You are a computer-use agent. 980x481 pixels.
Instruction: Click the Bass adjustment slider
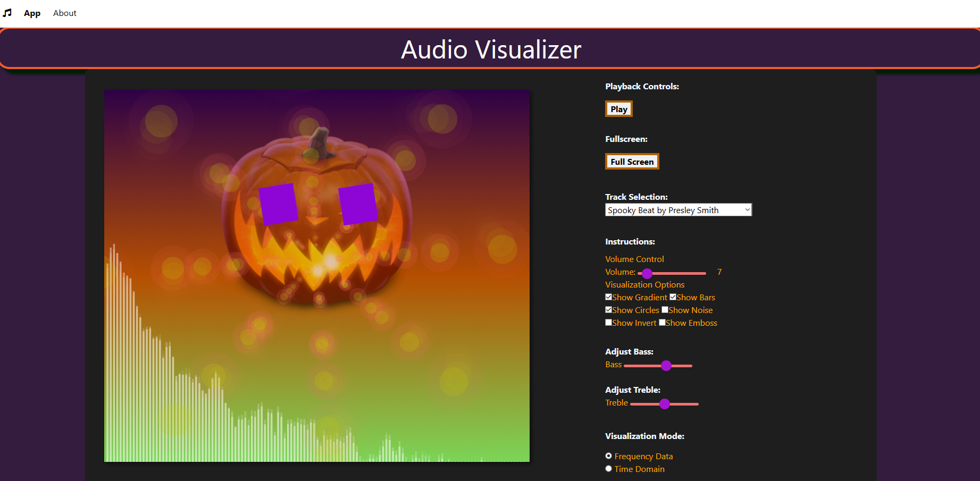[667, 366]
